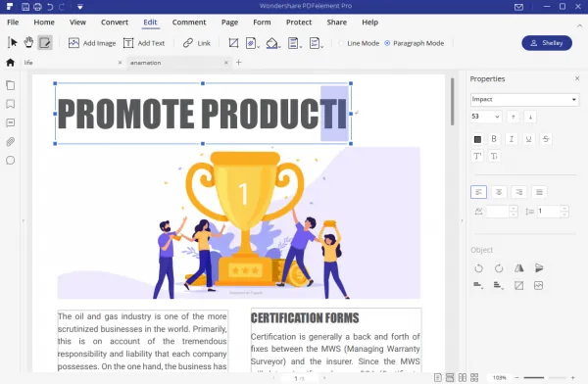Toggle Strikethrough formatting
This screenshot has height=384, width=588.
(x=546, y=139)
